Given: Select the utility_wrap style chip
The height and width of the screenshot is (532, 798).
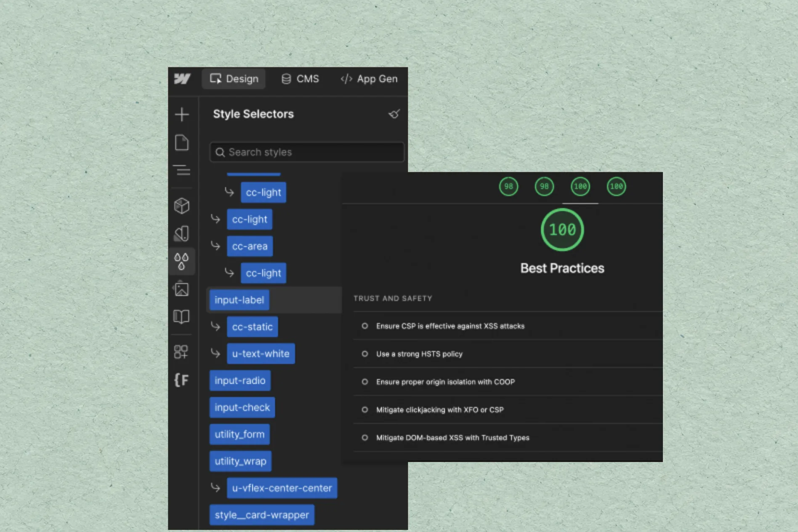Looking at the screenshot, I should point(240,461).
